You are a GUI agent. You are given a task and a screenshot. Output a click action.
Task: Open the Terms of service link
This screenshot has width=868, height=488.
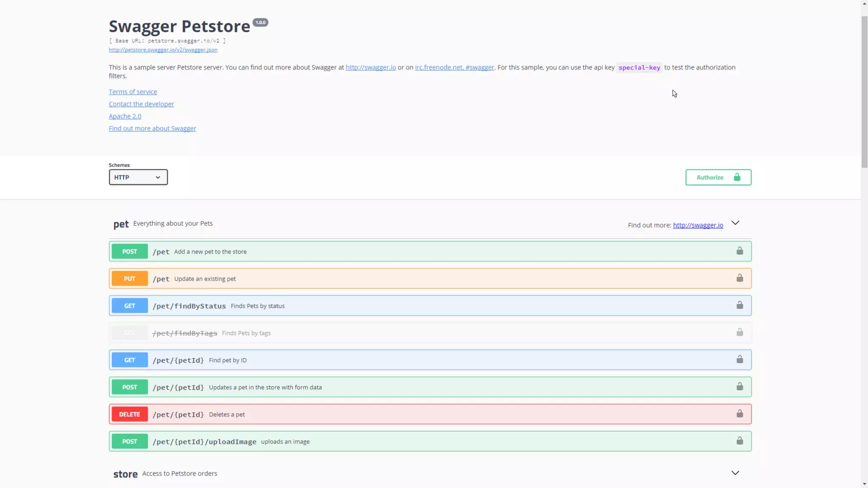133,92
